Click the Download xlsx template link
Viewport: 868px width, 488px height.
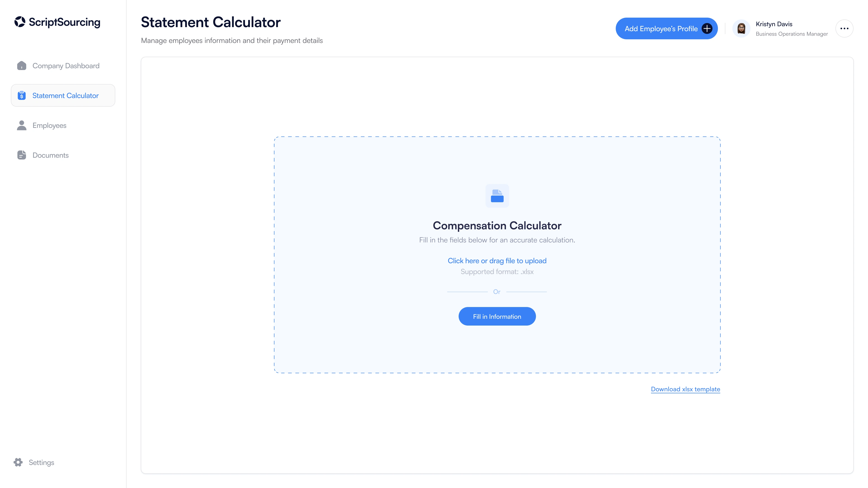tap(685, 389)
